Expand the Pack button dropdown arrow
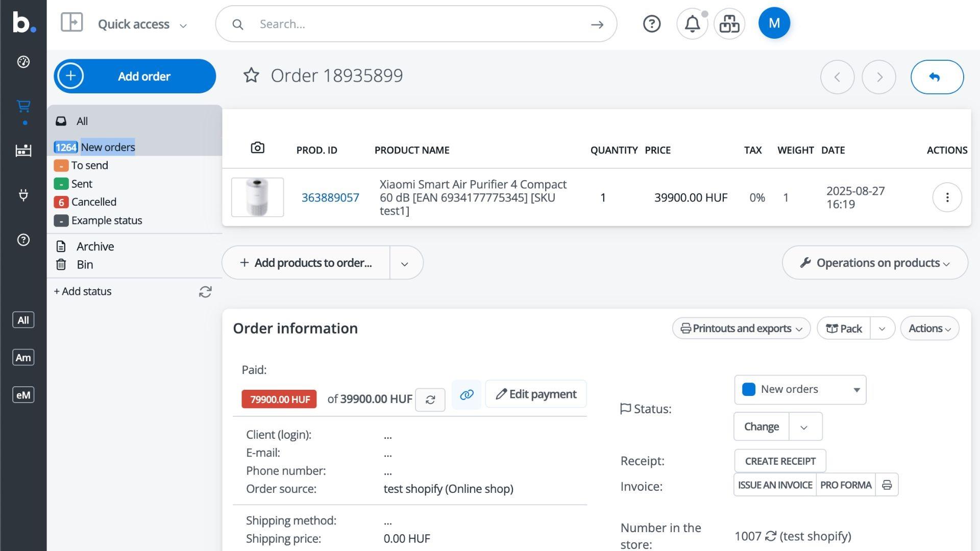 coord(883,329)
